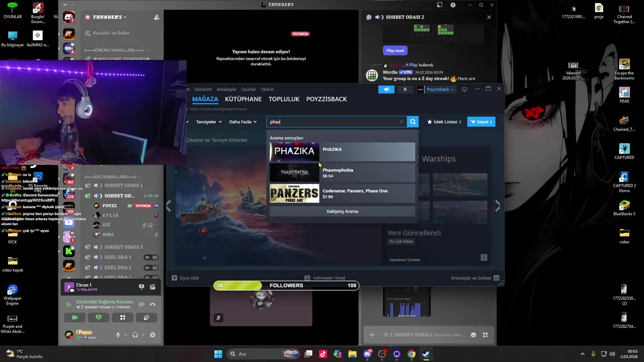Open the Steam announcements megaphone button
Screen dimensions: 644x362
(386, 89)
